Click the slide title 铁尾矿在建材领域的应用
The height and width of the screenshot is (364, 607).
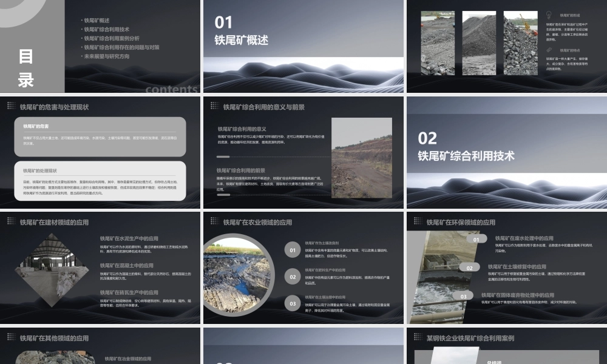pyautogui.click(x=54, y=223)
